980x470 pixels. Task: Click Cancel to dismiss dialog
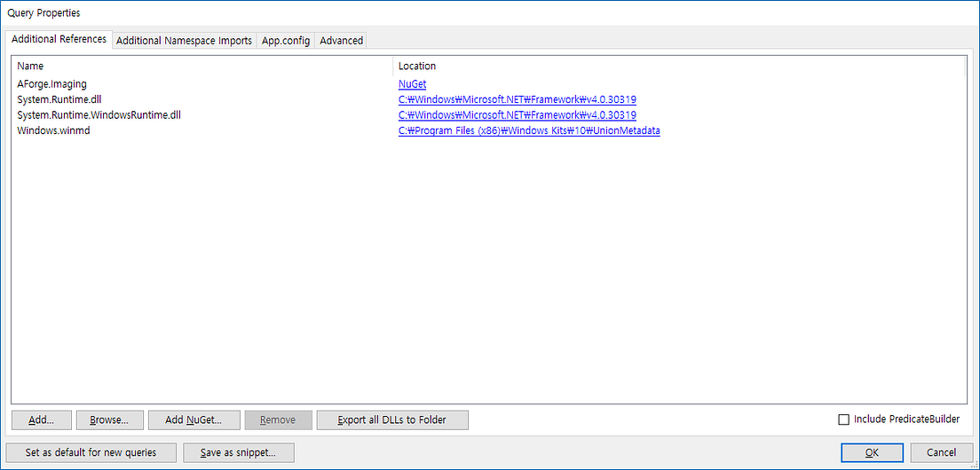[941, 452]
